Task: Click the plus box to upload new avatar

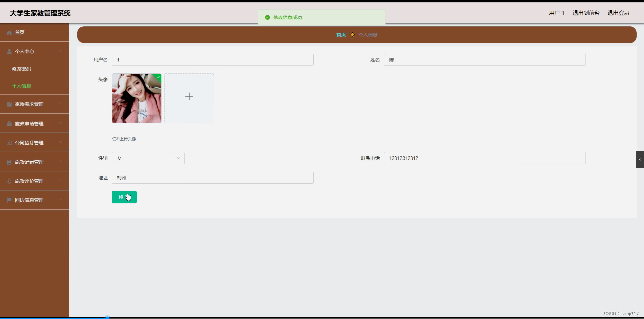Action: click(x=189, y=97)
